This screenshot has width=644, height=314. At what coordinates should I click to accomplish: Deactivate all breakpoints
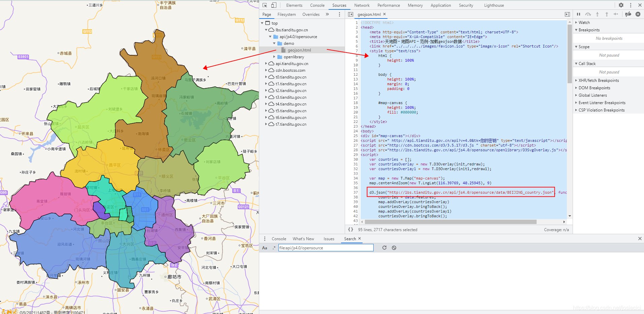point(628,14)
